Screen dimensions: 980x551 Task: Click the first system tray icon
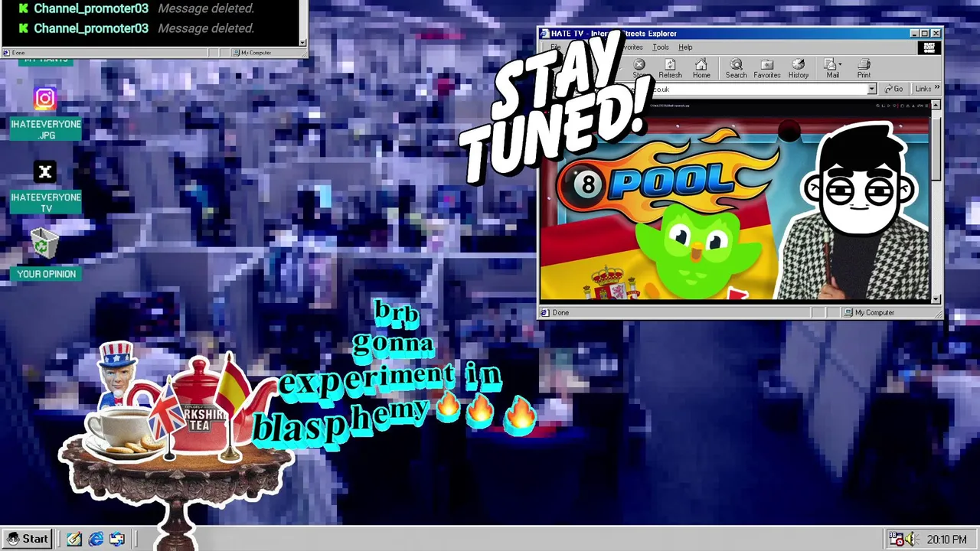click(897, 539)
